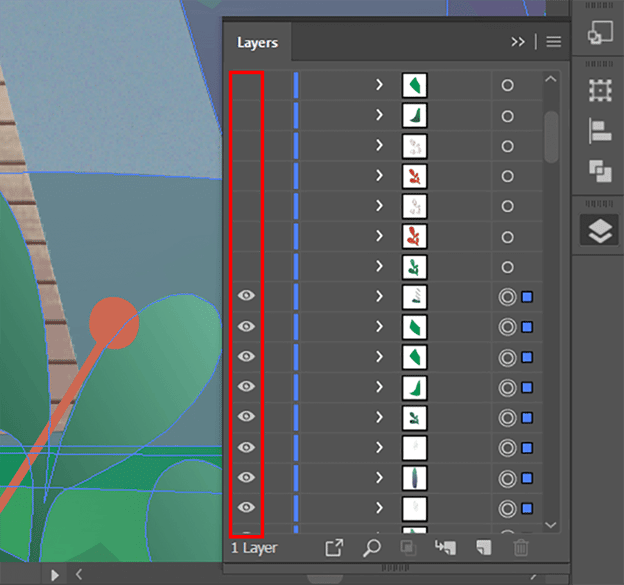Click the Create New Layer icon
Screen dimensions: 624x585
483,547
